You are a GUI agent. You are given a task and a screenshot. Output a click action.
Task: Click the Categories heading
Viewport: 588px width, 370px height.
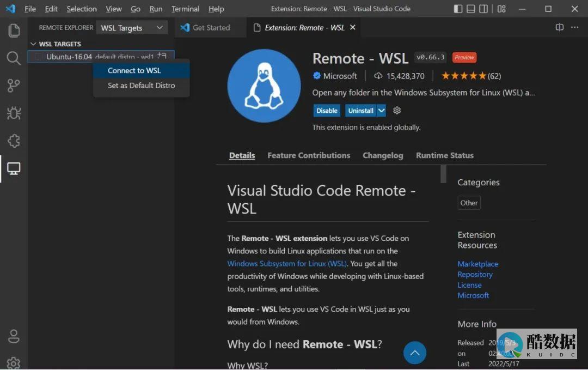click(x=479, y=183)
